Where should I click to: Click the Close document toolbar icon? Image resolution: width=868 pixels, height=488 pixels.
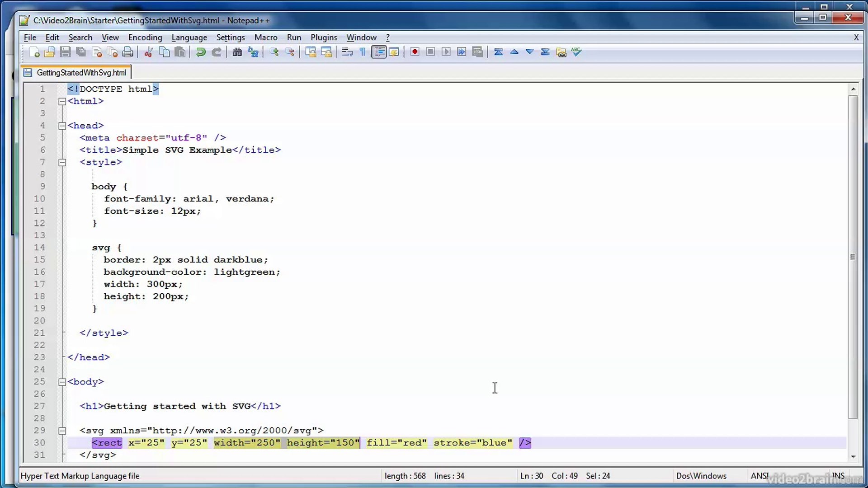(x=97, y=52)
